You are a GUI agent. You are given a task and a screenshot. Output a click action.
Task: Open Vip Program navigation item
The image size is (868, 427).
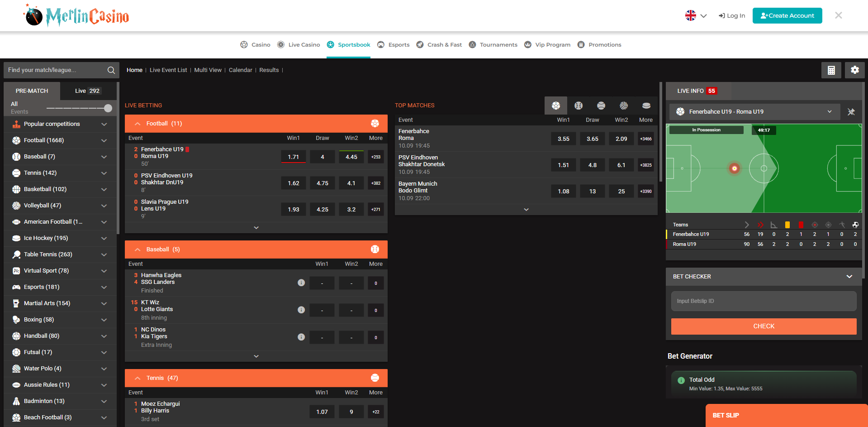click(547, 45)
